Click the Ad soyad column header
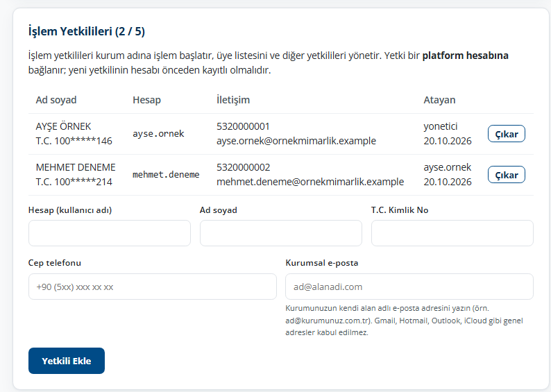 [x=56, y=100]
